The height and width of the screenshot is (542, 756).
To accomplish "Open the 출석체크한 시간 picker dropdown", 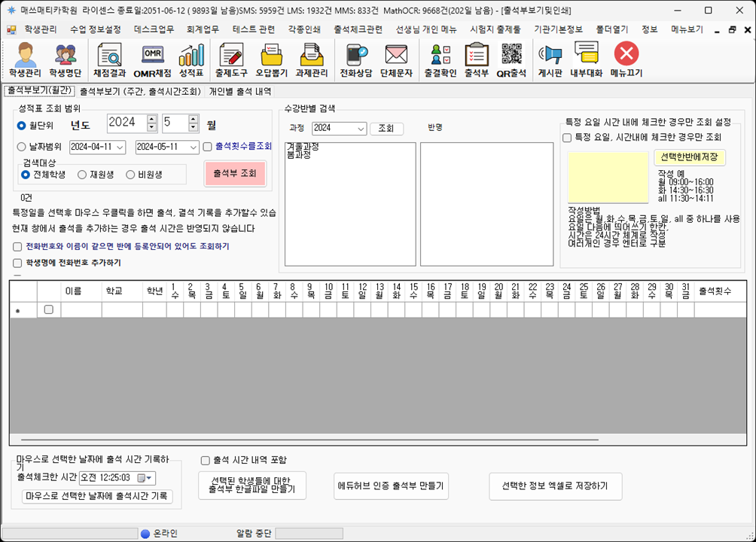I will pos(149,478).
